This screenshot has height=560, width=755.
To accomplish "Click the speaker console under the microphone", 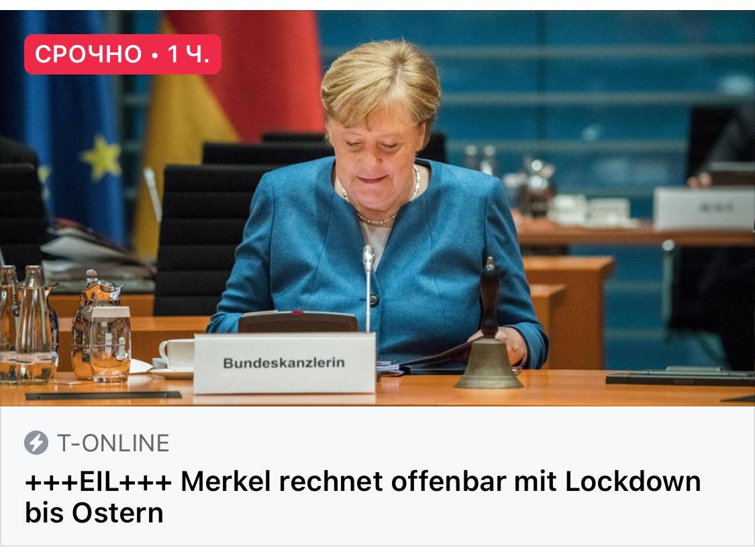I will (x=298, y=323).
